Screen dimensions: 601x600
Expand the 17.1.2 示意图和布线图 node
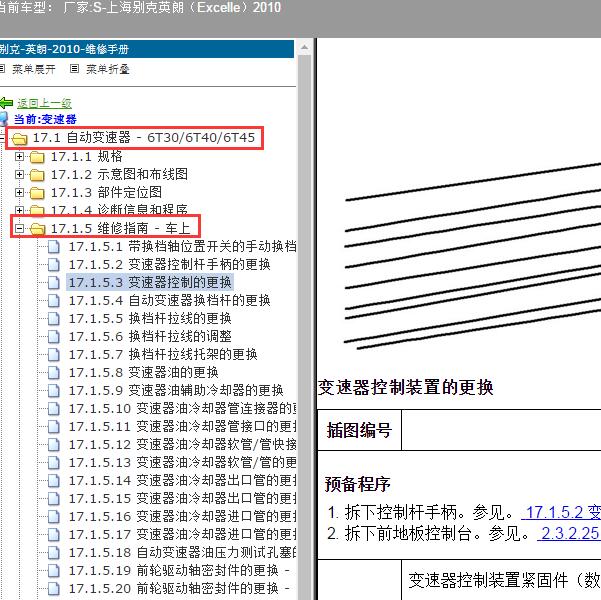pyautogui.click(x=19, y=174)
